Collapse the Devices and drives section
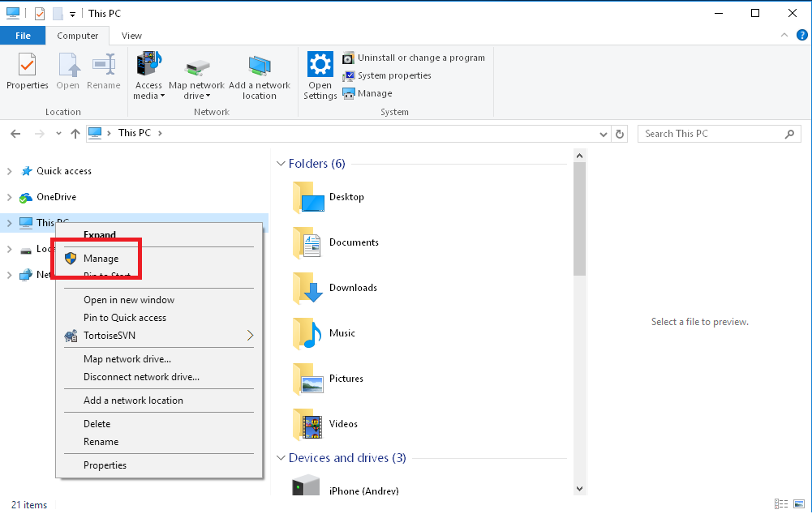 280,458
